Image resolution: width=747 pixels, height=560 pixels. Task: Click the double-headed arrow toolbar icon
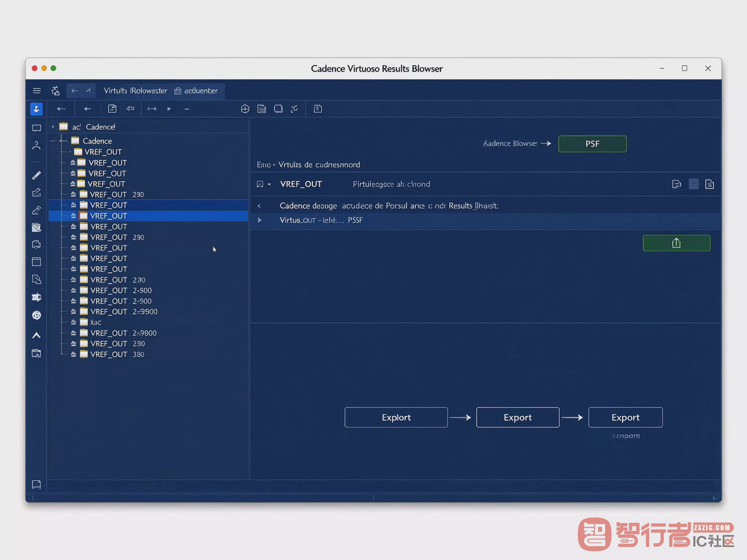(x=152, y=109)
